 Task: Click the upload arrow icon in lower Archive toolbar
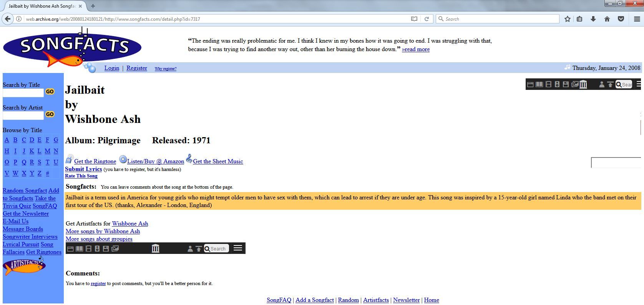click(199, 249)
